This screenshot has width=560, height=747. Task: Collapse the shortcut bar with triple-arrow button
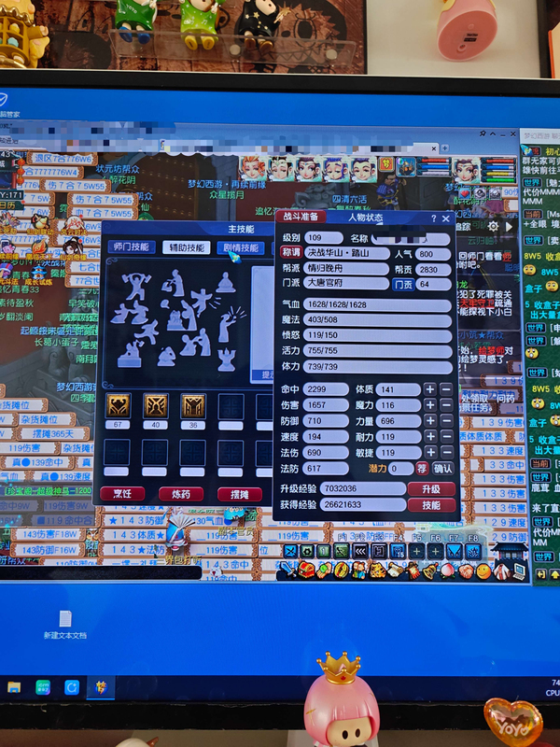(x=360, y=552)
